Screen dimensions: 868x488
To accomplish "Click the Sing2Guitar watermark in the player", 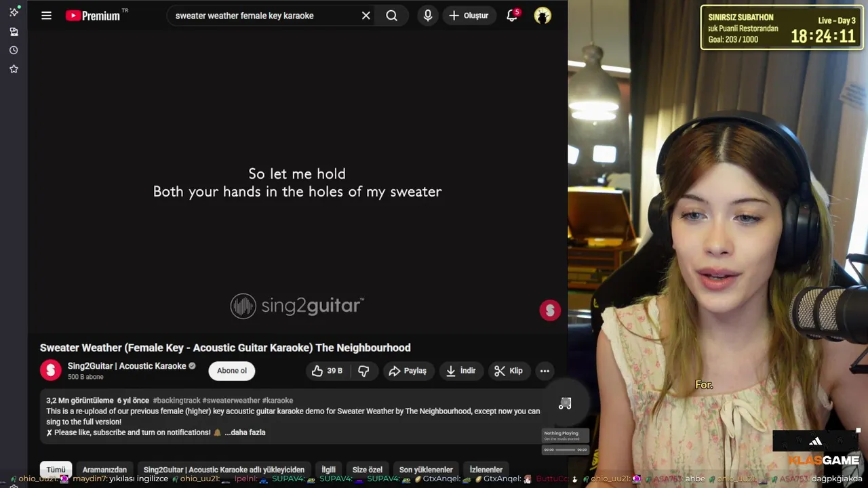I will (550, 310).
